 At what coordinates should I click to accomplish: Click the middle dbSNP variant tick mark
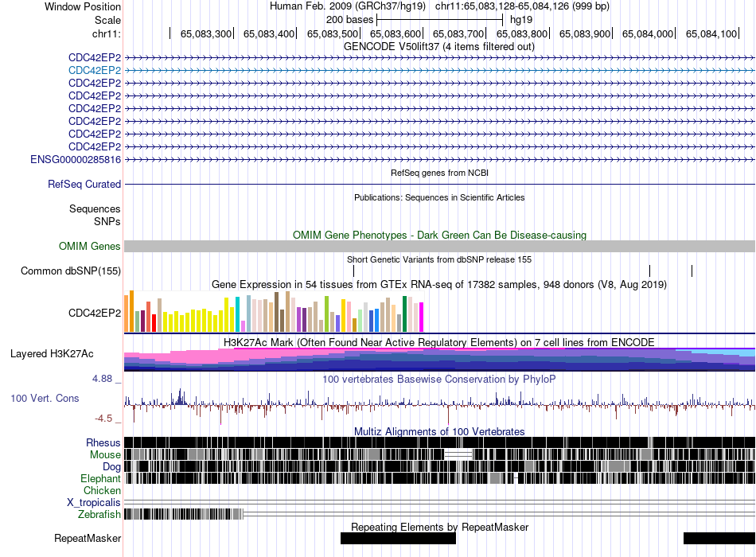tap(650, 271)
